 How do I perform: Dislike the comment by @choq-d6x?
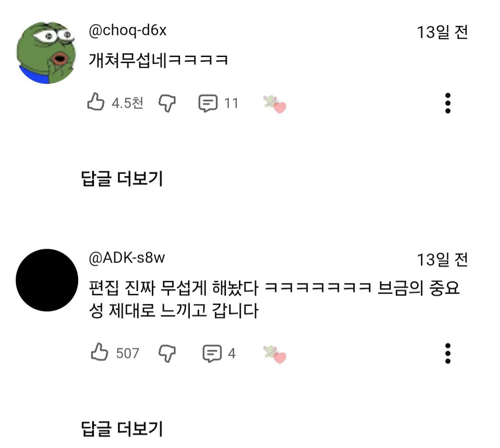[x=167, y=103]
